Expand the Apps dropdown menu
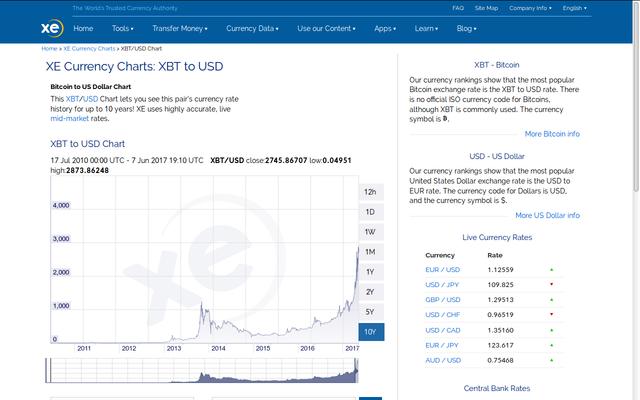Image resolution: width=640 pixels, height=400 pixels. pos(385,29)
